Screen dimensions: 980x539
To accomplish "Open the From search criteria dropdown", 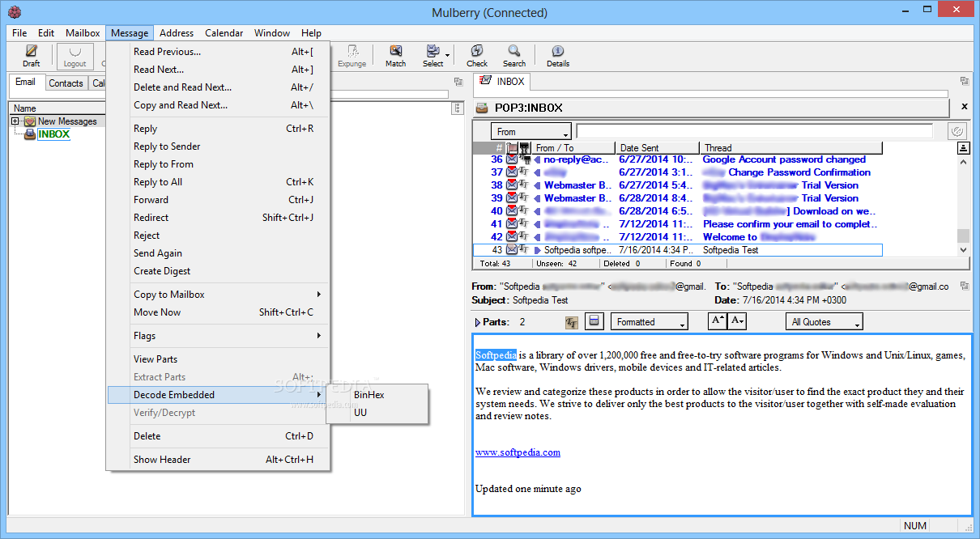I will point(531,131).
